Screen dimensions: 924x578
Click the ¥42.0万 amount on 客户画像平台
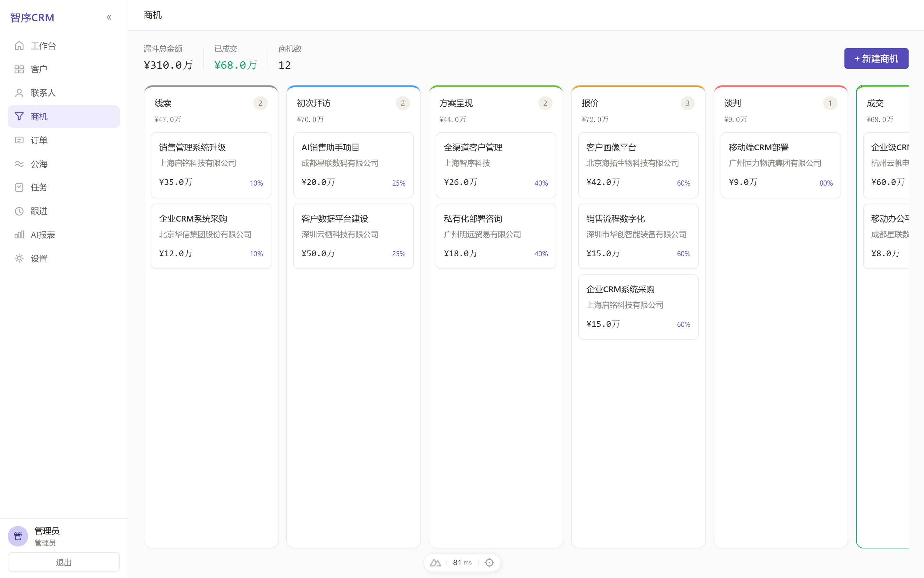603,182
